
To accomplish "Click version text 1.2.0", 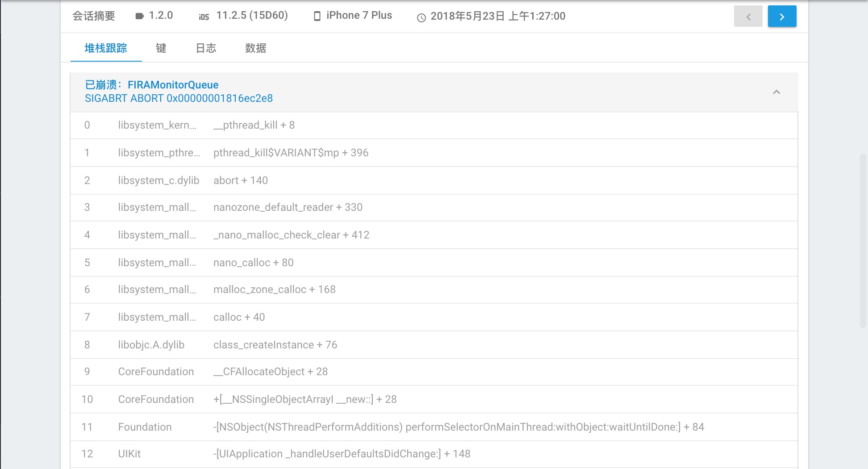I will click(161, 16).
